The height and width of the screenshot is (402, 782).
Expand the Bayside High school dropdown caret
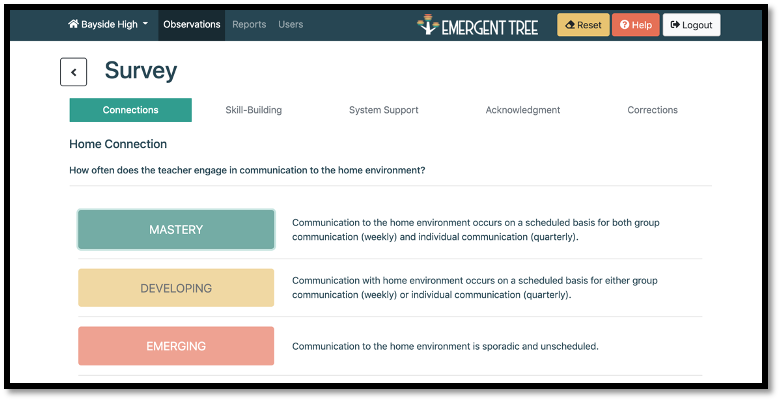[145, 24]
